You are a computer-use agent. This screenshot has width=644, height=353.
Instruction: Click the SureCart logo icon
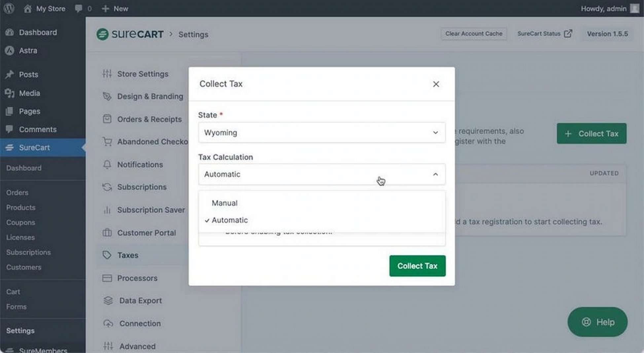[x=102, y=34]
